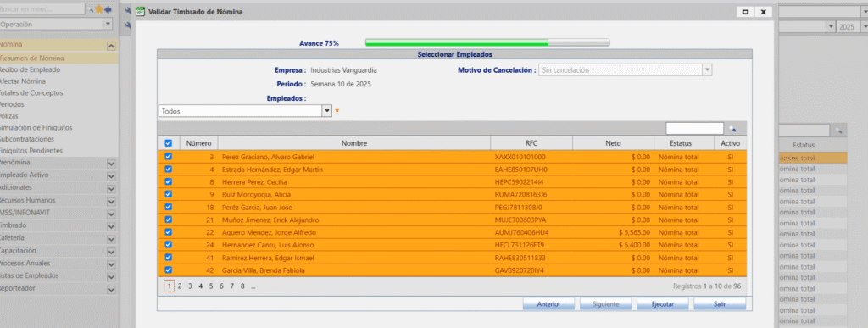Expand the Recursos Humanos menu section
This screenshot has width=868, height=328.
click(111, 202)
